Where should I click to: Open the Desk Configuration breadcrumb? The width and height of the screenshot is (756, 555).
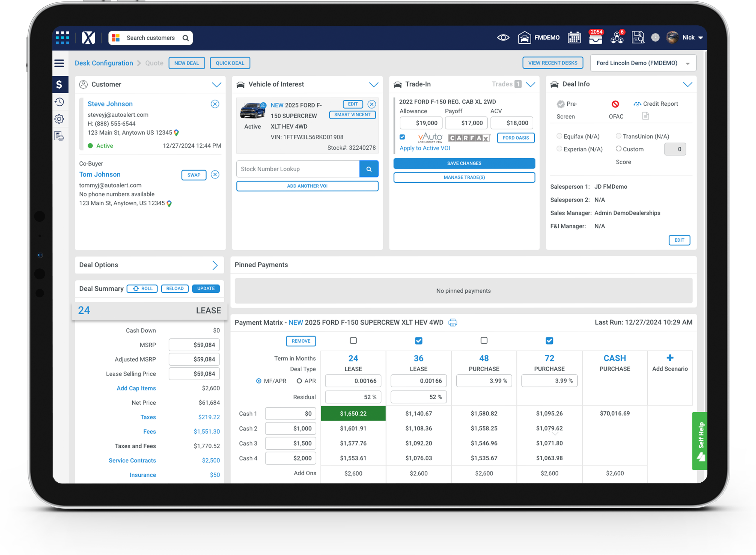coord(104,63)
